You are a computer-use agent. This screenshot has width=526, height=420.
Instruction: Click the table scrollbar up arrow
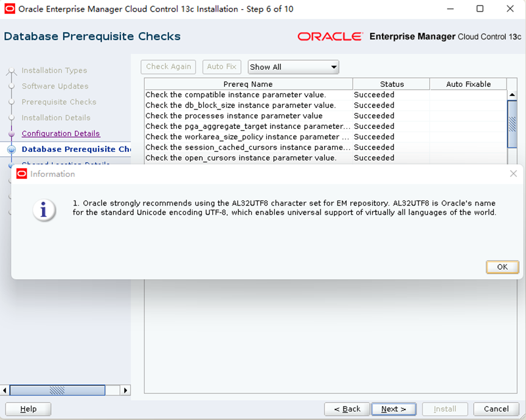click(512, 95)
